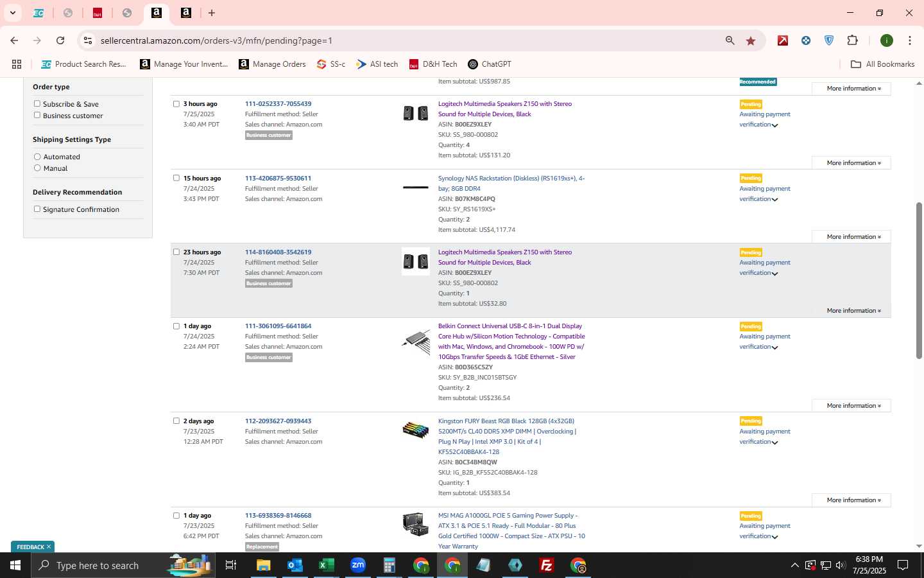Click the Windows Start button
The image size is (924, 578).
[x=15, y=565]
